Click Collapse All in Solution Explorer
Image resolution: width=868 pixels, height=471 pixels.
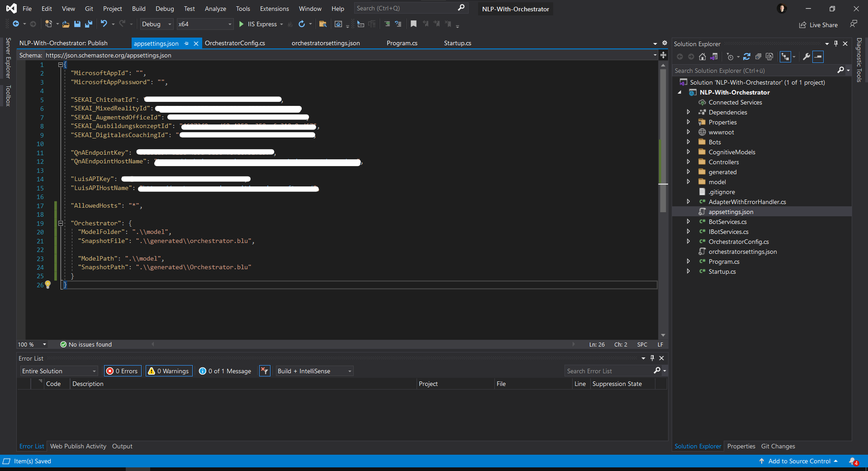(758, 57)
